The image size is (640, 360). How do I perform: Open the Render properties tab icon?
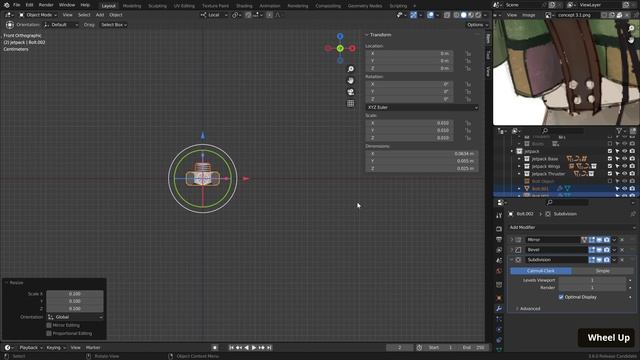tap(499, 229)
